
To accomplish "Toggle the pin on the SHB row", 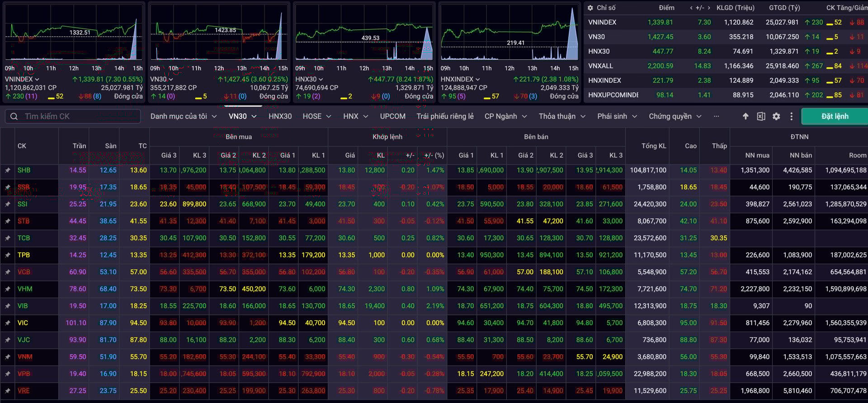I will (x=8, y=170).
